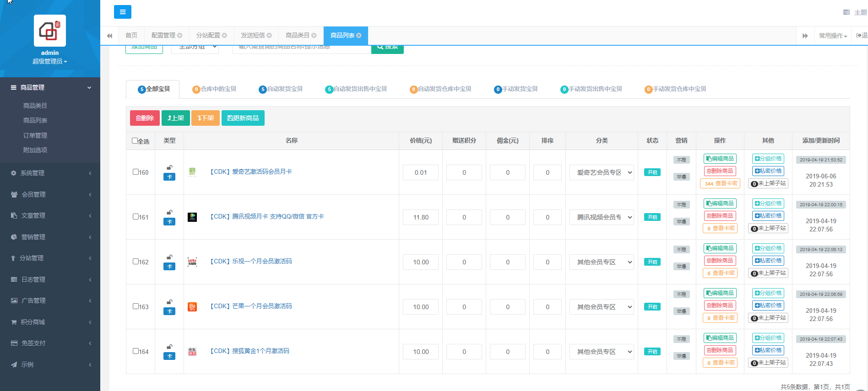Open category dropdown for 乐视 product
Image resolution: width=868 pixels, height=391 pixels.
[x=602, y=262]
